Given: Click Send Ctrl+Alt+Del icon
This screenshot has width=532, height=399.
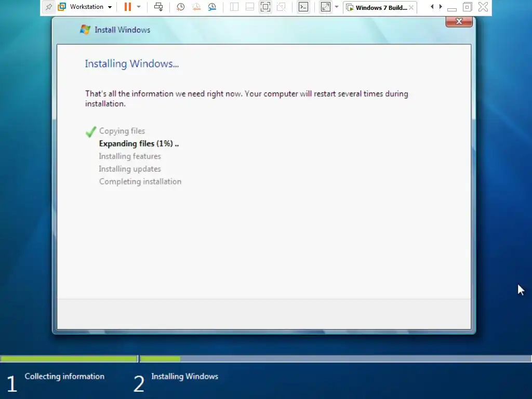Looking at the screenshot, I should (x=158, y=7).
